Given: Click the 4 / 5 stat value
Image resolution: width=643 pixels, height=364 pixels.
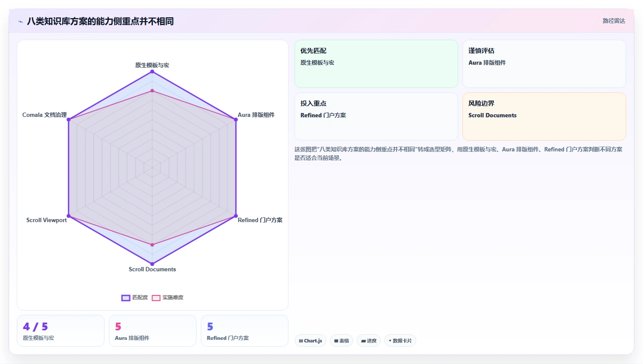Looking at the screenshot, I should [x=35, y=326].
